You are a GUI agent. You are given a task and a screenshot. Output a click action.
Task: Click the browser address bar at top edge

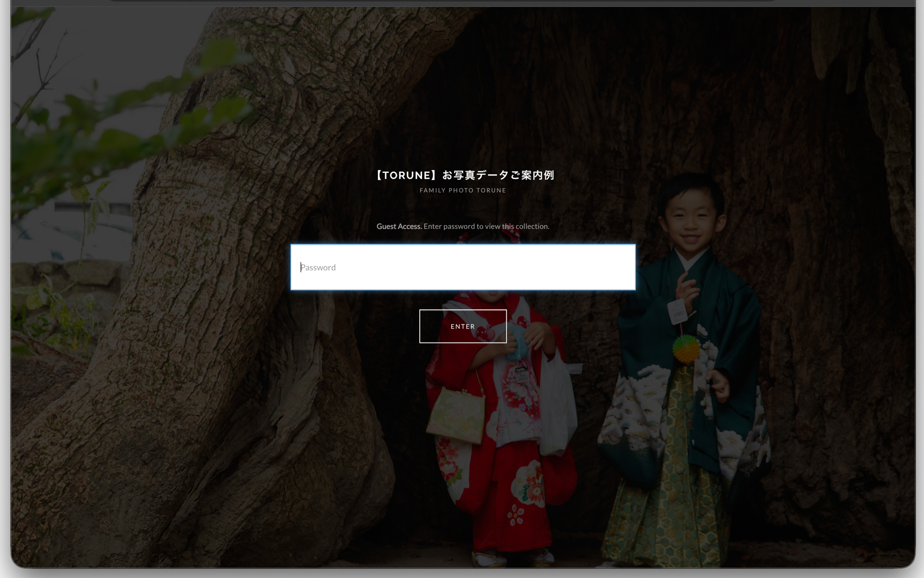point(443,1)
